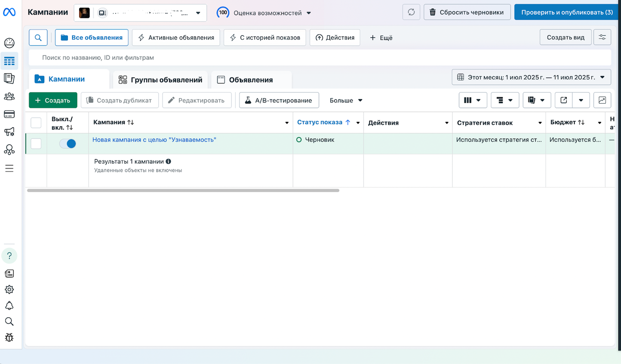
Task: Open Audiences via the people icon
Action: (9, 96)
